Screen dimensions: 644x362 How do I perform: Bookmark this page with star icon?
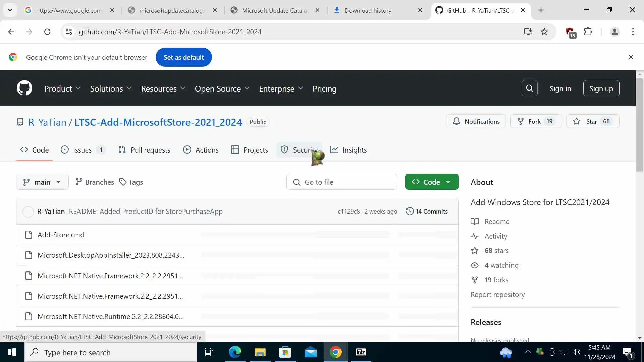[x=544, y=32]
